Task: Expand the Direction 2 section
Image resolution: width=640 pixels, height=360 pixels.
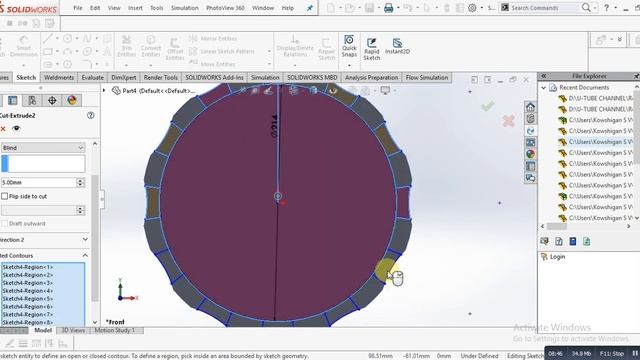Action: (85, 240)
